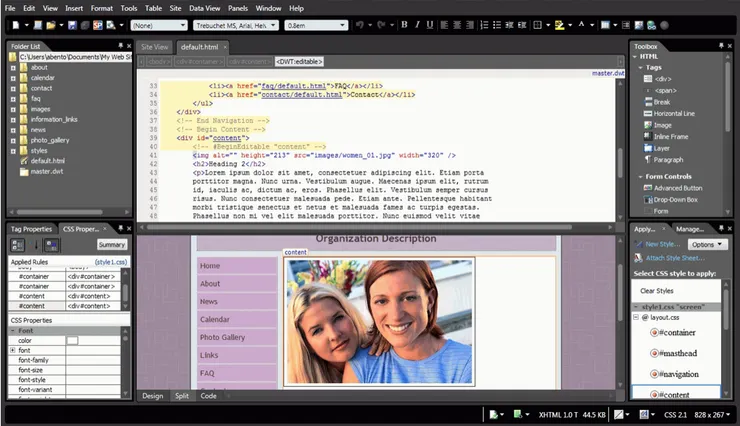Open the Data View menu
The height and width of the screenshot is (426, 740).
[x=204, y=8]
